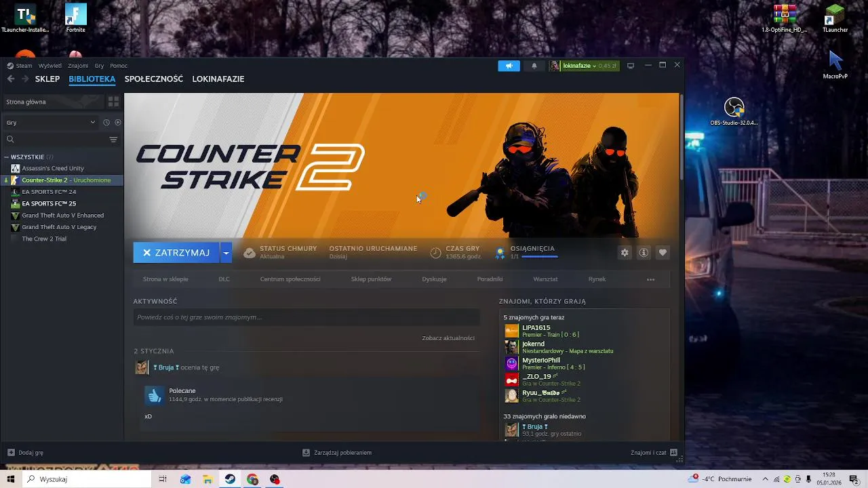Viewport: 868px width, 488px height.
Task: Click the Steam icon in taskbar
Action: (x=231, y=479)
